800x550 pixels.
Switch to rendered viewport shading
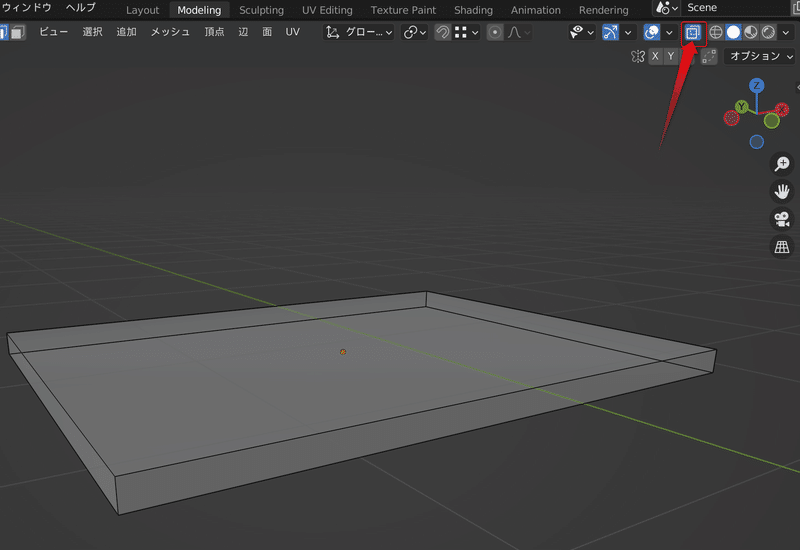[x=768, y=33]
